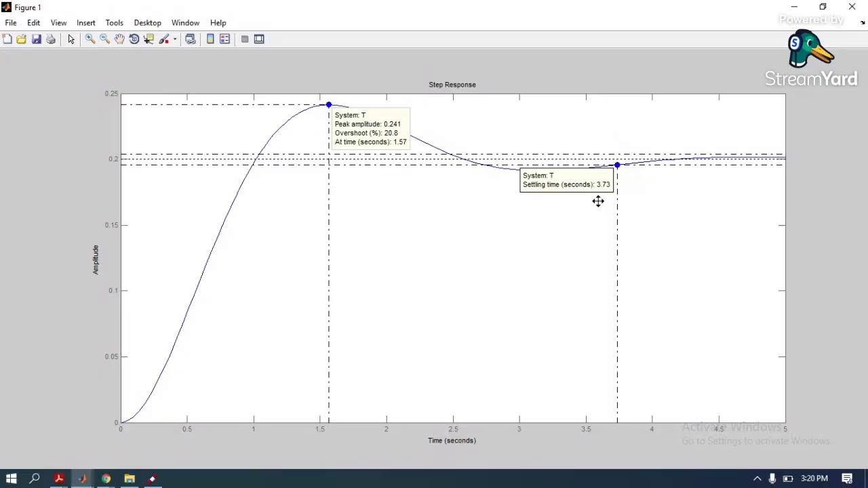Click the Overshoot (%): 20.8 text
This screenshot has width=868, height=488.
[x=366, y=133]
